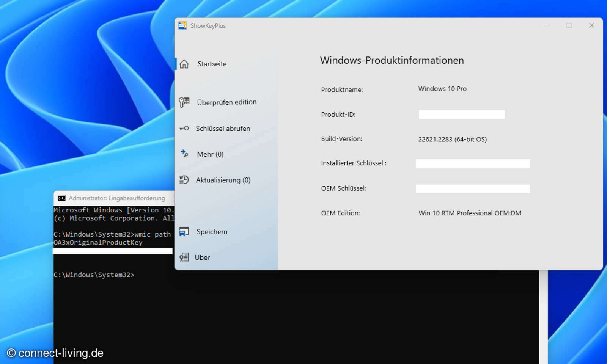Image resolution: width=607 pixels, height=364 pixels.
Task: Click the Aktualisierung history clock icon
Action: 184,180
